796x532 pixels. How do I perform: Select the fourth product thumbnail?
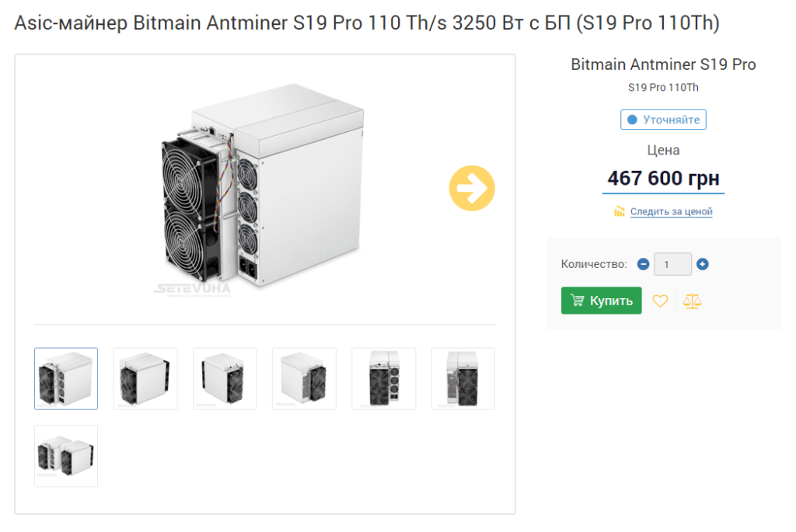click(304, 378)
